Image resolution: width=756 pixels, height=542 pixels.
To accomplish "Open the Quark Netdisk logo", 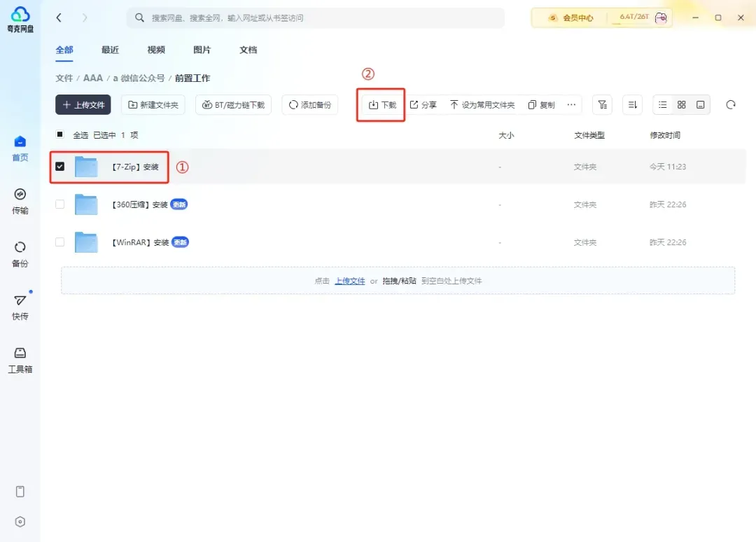I will (x=20, y=20).
